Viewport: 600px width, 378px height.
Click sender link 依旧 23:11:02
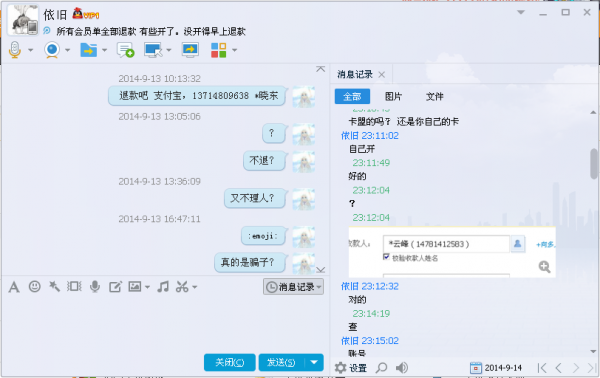point(370,135)
